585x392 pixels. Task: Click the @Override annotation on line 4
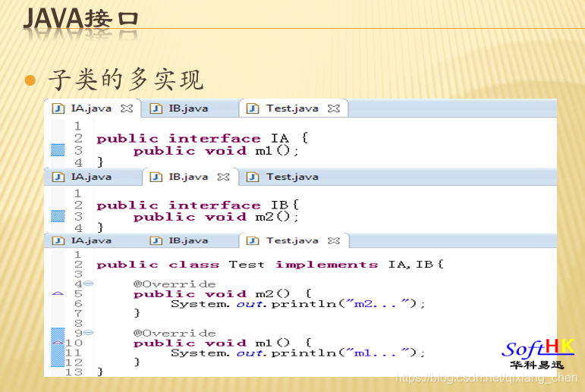point(175,284)
